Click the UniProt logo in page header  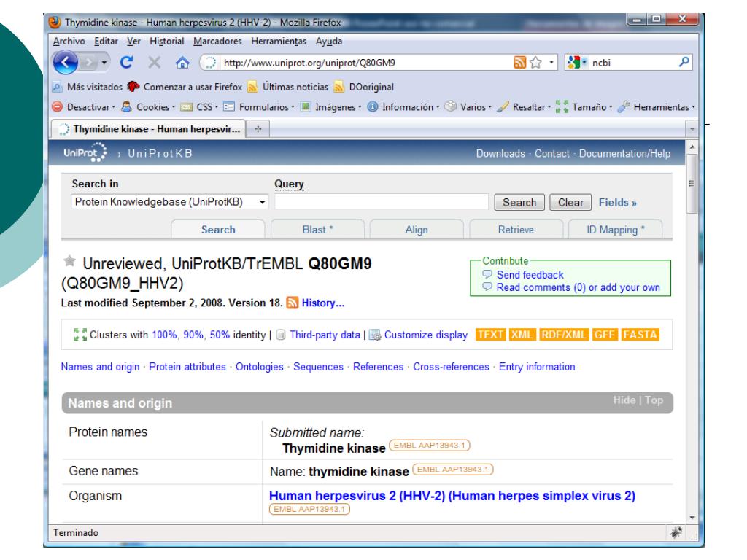click(82, 154)
